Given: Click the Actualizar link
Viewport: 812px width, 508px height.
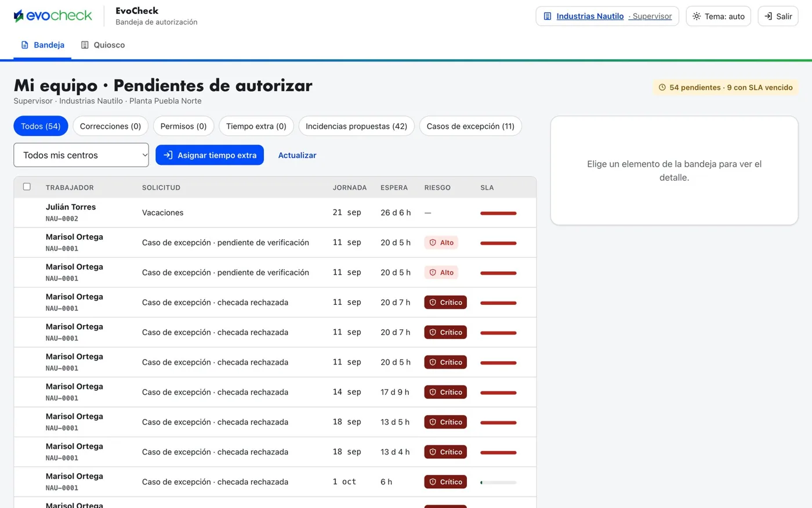Looking at the screenshot, I should pyautogui.click(x=297, y=155).
